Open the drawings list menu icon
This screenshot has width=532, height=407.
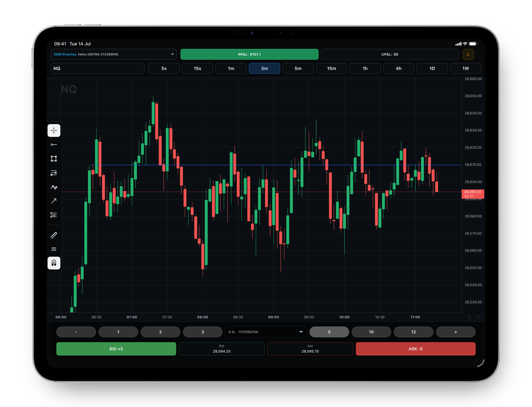tap(54, 249)
